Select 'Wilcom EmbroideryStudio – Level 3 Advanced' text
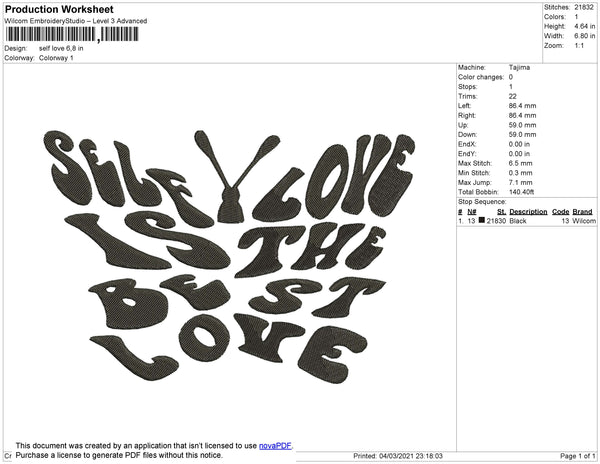Viewport: 600px width, 464px height. click(76, 21)
